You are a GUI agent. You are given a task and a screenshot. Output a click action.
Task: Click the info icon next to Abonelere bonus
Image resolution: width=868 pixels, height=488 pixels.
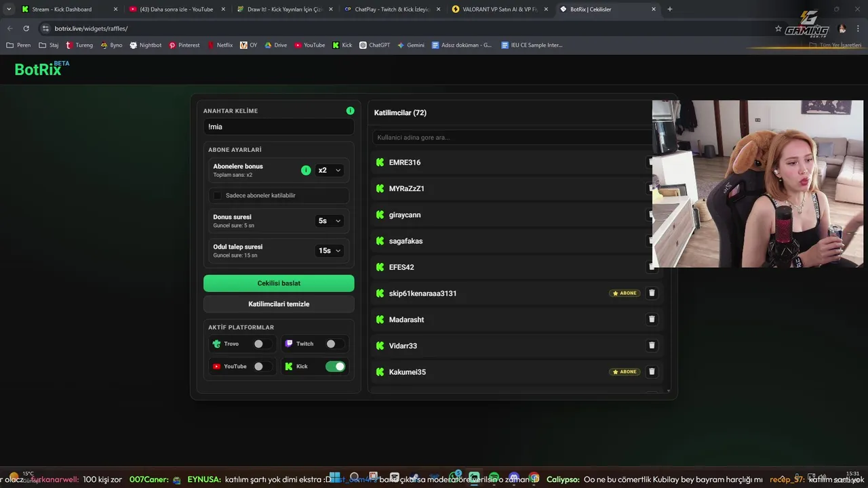coord(306,170)
